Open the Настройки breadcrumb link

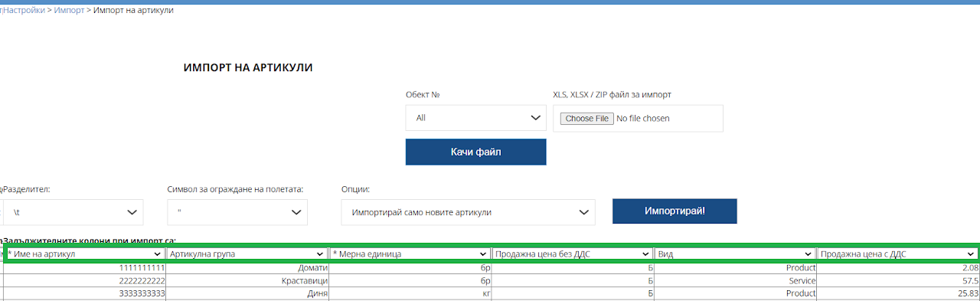[23, 11]
